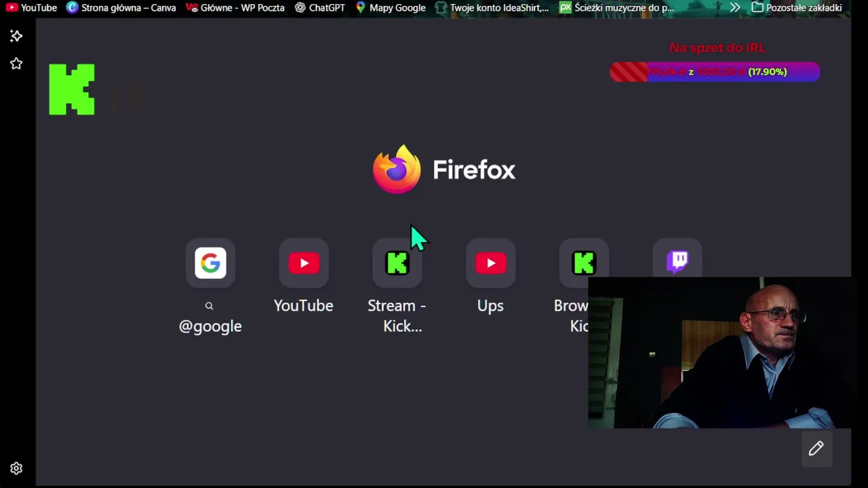Click the Na sprzęt do IRL text
The width and height of the screenshot is (868, 488).
click(x=717, y=47)
